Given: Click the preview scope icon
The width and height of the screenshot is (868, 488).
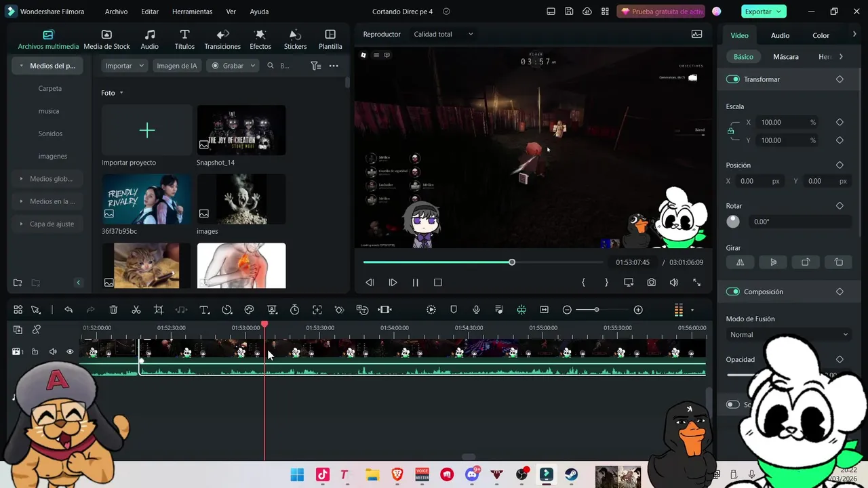Looking at the screenshot, I should (x=696, y=34).
